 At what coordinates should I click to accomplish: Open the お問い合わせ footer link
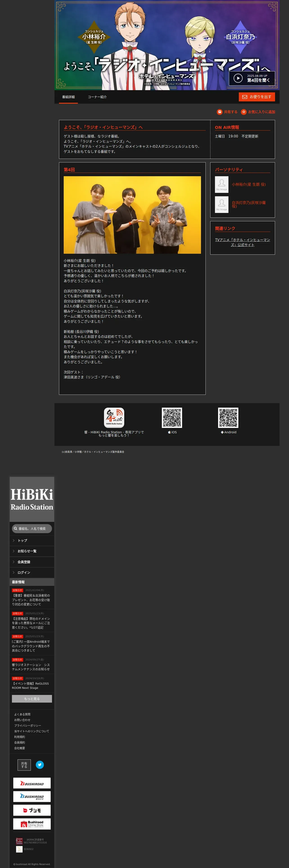tap(22, 720)
